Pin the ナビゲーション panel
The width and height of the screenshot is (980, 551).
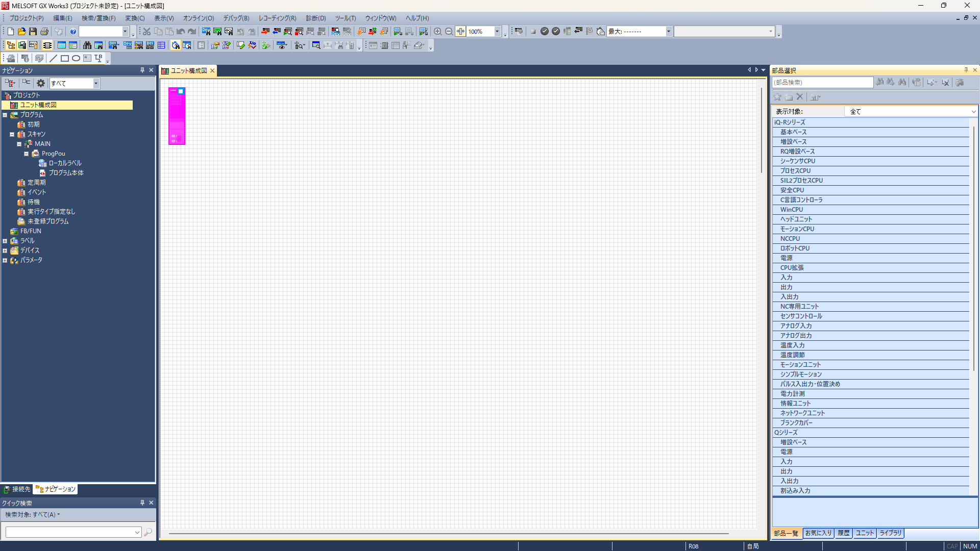(x=142, y=70)
